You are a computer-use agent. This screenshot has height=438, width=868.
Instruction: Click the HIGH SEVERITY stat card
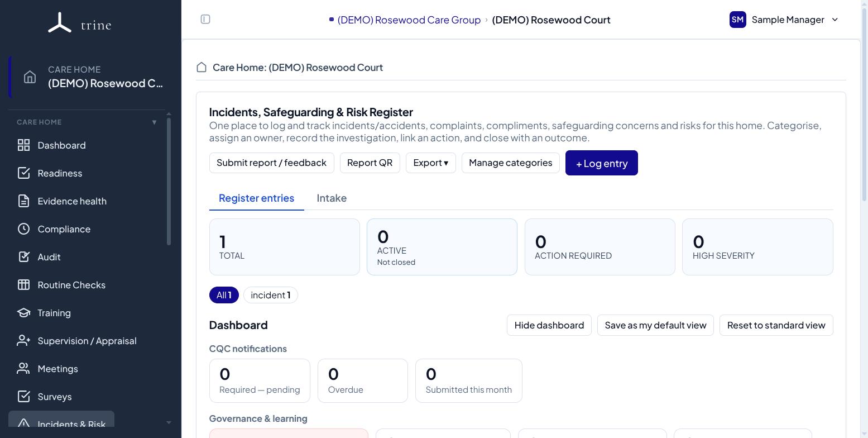pyautogui.click(x=757, y=247)
